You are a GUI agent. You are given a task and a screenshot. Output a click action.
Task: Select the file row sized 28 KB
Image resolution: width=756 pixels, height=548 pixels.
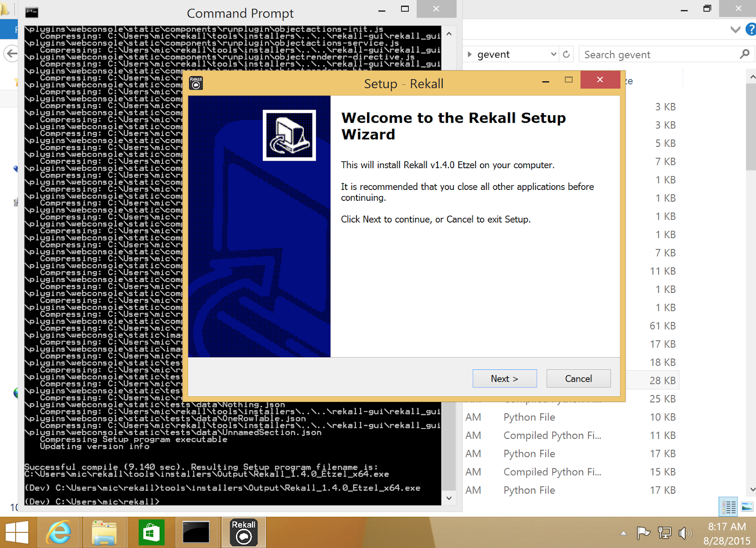coord(653,381)
